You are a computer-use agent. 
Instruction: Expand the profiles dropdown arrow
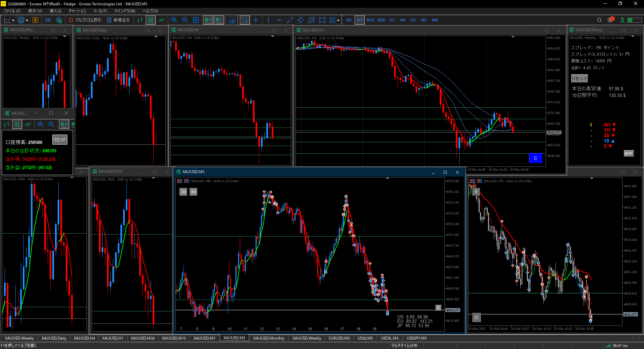point(27,20)
